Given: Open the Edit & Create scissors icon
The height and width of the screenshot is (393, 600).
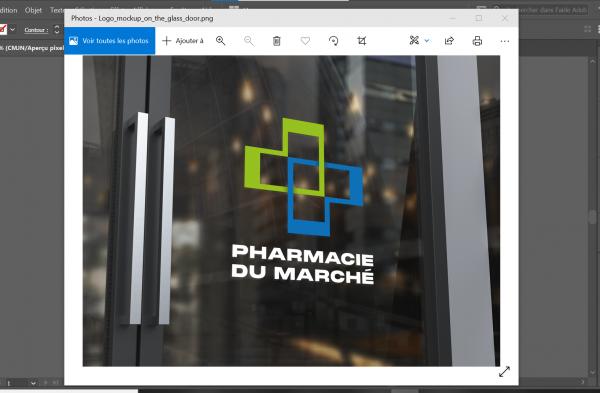Looking at the screenshot, I should click(x=414, y=40).
